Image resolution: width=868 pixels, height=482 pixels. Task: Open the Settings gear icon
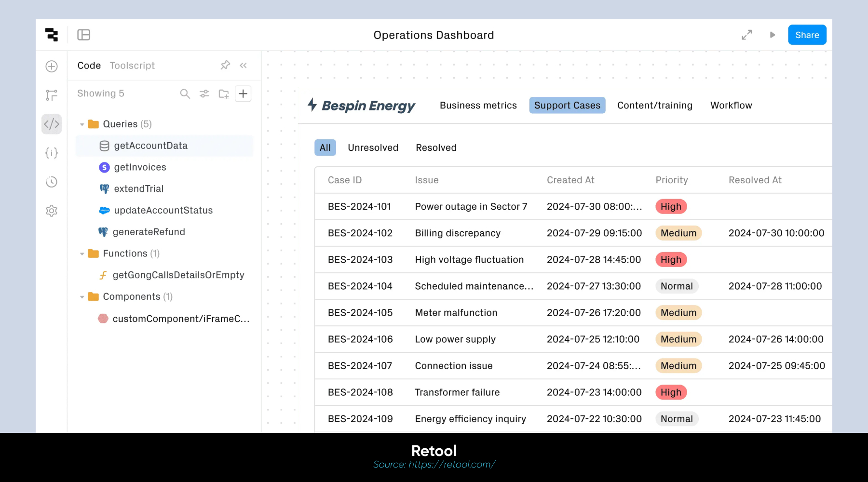pyautogui.click(x=52, y=211)
